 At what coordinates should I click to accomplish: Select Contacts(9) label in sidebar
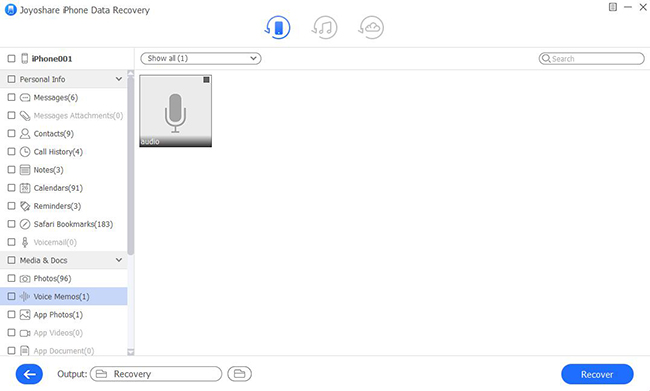coord(53,134)
